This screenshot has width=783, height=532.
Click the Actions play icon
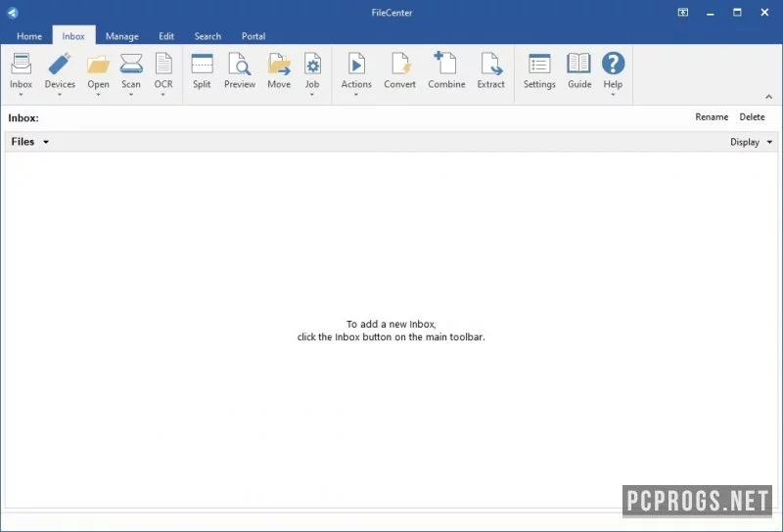[x=356, y=65]
